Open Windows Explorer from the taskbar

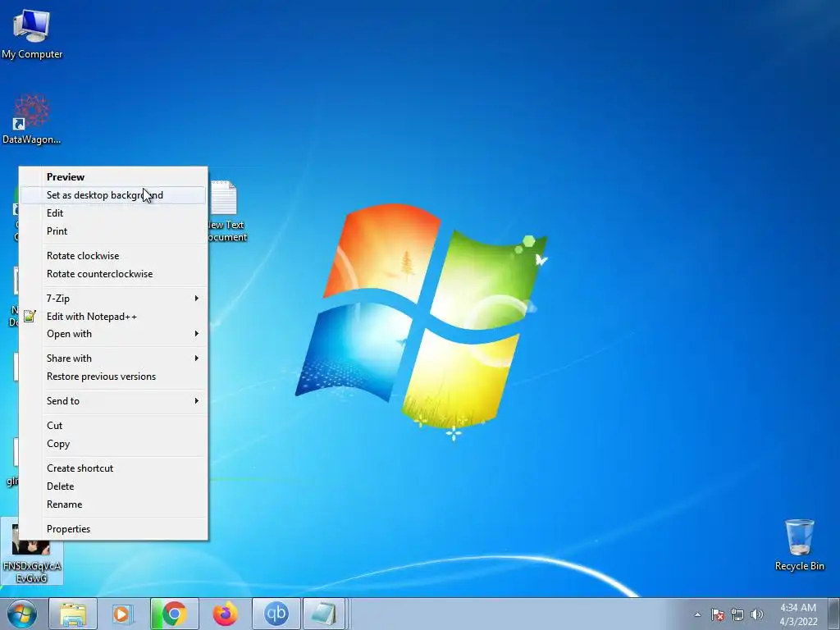click(73, 614)
